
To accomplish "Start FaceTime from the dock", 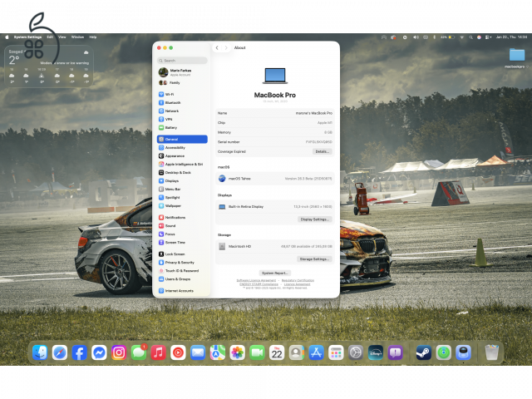I will (x=257, y=352).
